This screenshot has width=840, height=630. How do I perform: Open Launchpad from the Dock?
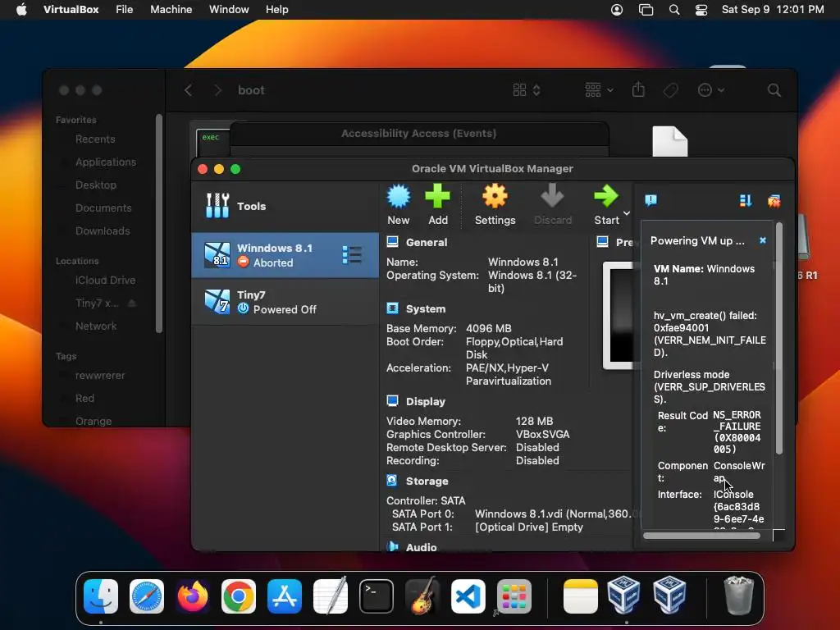pyautogui.click(x=514, y=596)
